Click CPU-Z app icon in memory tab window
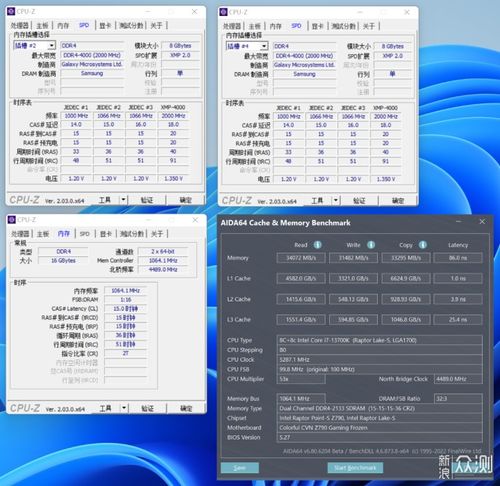Viewport: 500px width, 486px height. point(12,220)
